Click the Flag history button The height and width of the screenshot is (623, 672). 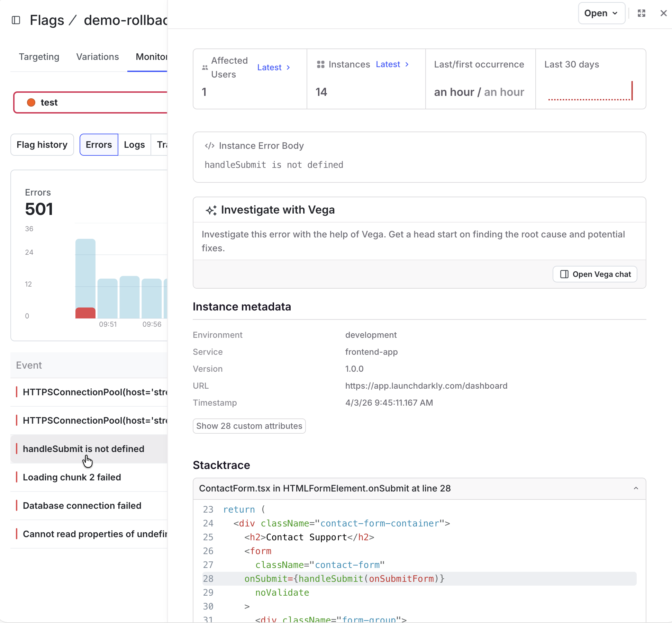(42, 145)
